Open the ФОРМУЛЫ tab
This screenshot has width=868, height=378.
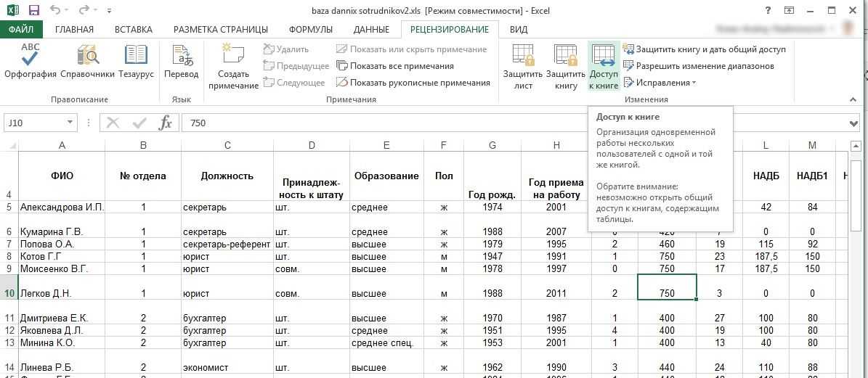click(x=311, y=29)
